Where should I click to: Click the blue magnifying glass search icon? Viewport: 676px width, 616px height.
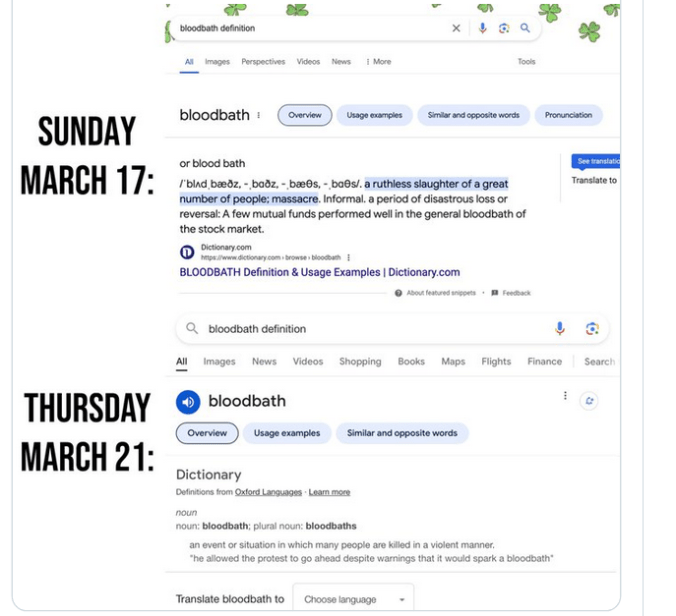(524, 28)
